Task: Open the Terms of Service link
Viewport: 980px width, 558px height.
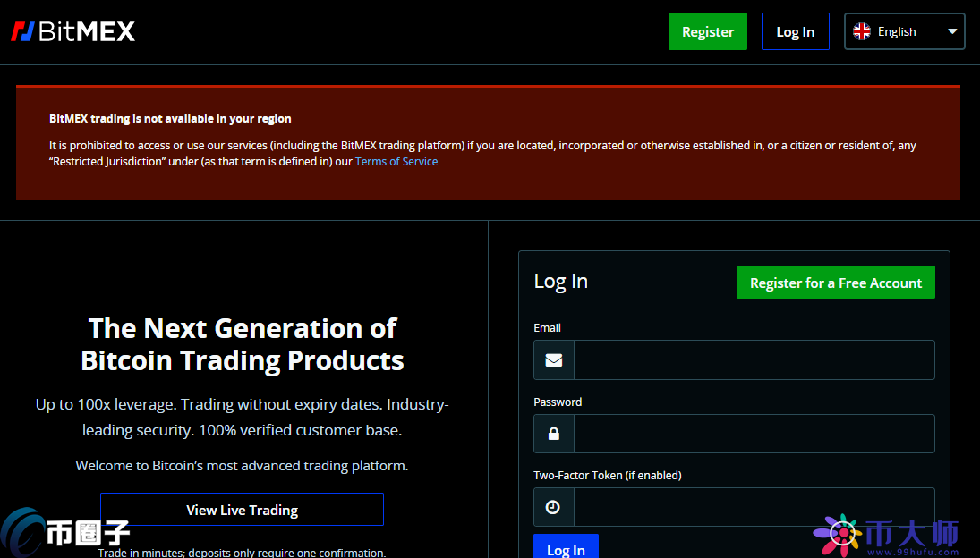Action: click(396, 162)
